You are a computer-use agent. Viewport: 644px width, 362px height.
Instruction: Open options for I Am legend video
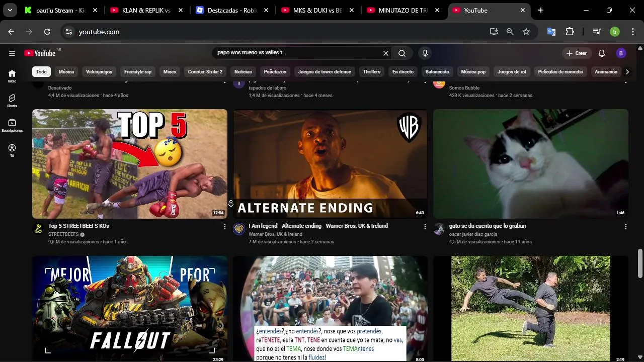tap(425, 227)
